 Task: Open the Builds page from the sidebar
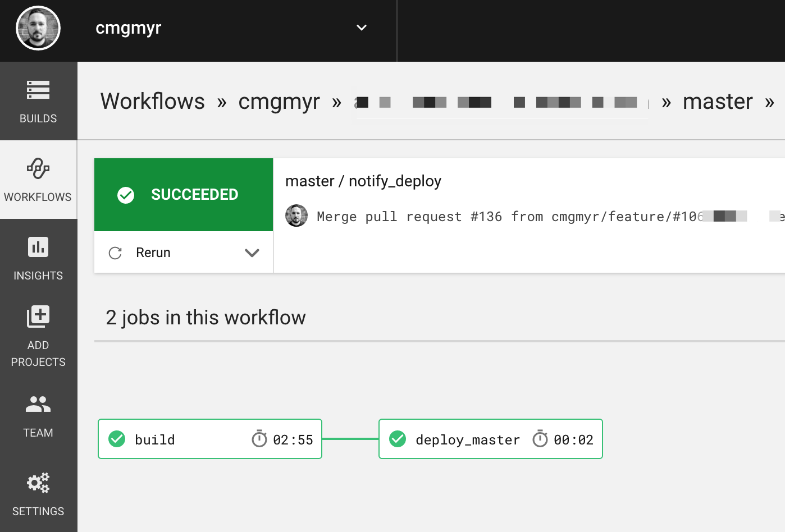tap(38, 101)
